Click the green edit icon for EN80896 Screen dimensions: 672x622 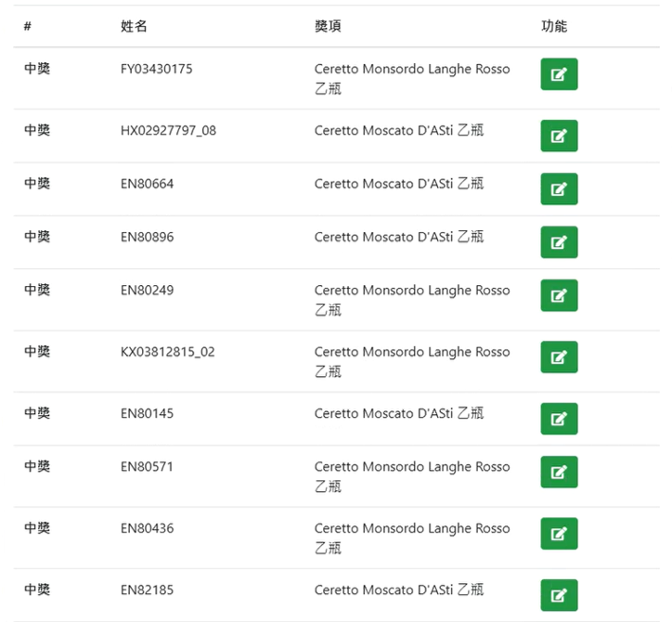coord(559,242)
